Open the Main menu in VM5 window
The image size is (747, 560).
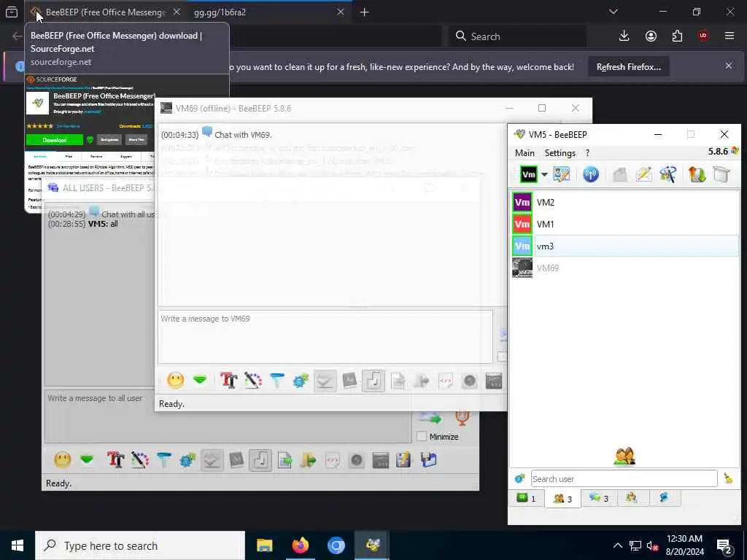[525, 153]
